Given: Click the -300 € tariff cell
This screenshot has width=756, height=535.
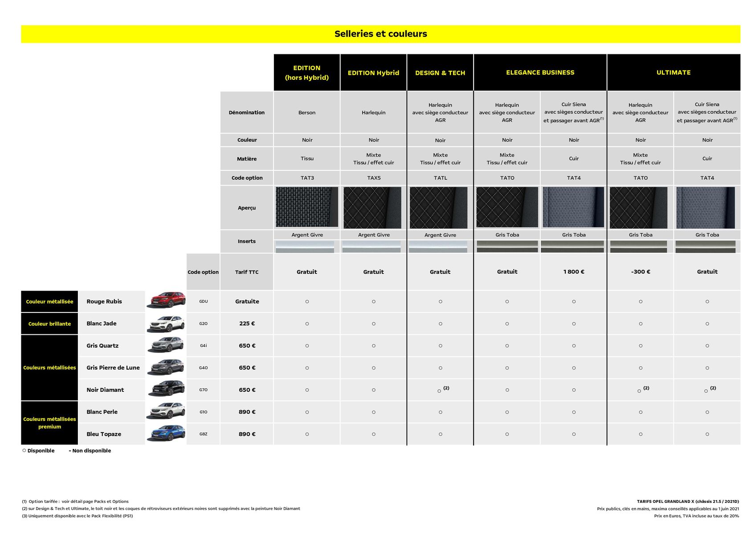Looking at the screenshot, I should (x=641, y=272).
